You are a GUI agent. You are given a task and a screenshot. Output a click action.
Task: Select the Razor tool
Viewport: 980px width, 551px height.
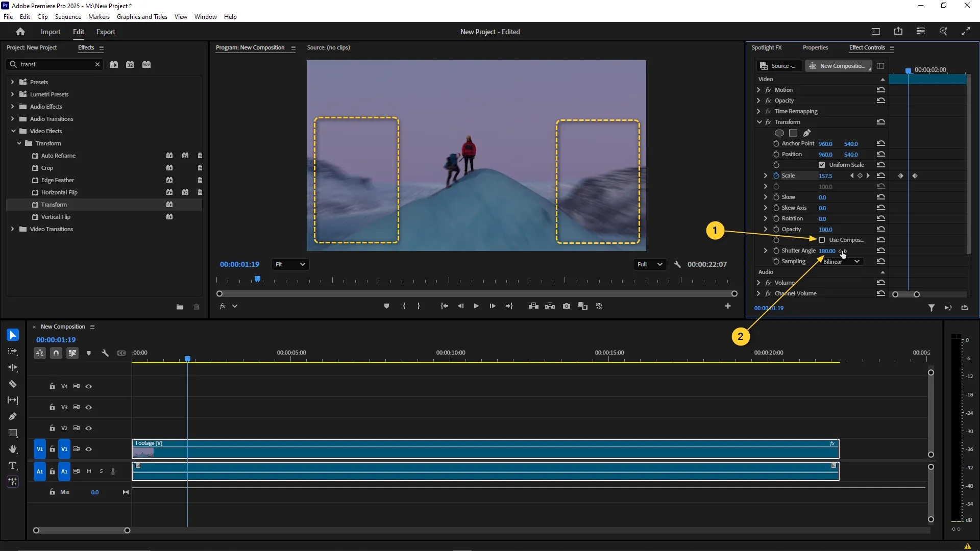coord(13,384)
